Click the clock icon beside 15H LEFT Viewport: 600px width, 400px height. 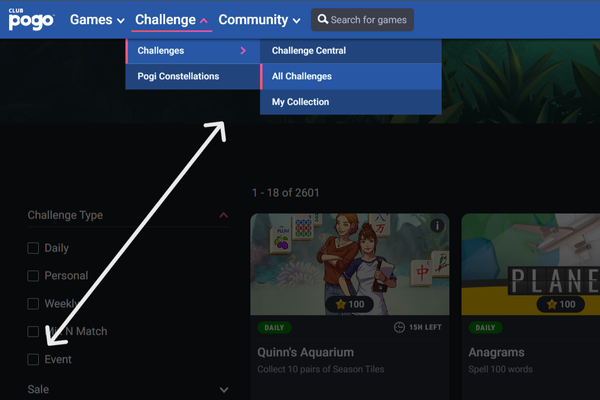399,327
